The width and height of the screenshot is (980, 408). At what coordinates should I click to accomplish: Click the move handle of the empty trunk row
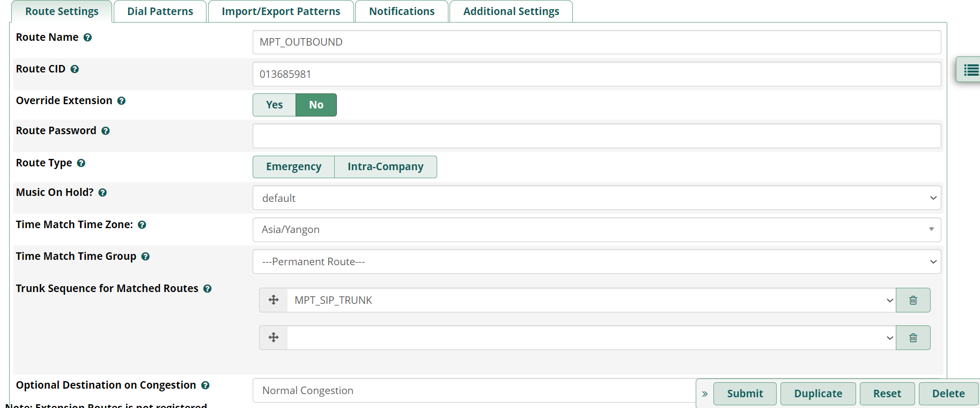[274, 338]
